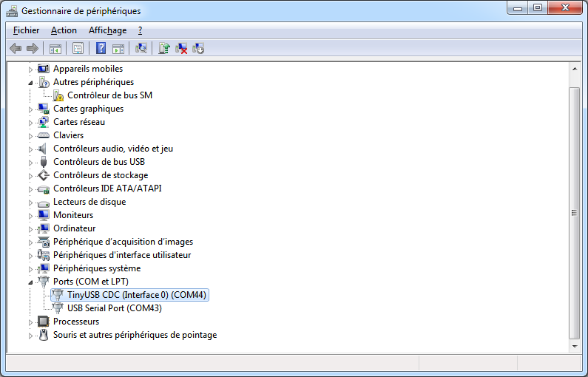Scan for hardware changes toolbar icon

(141, 49)
